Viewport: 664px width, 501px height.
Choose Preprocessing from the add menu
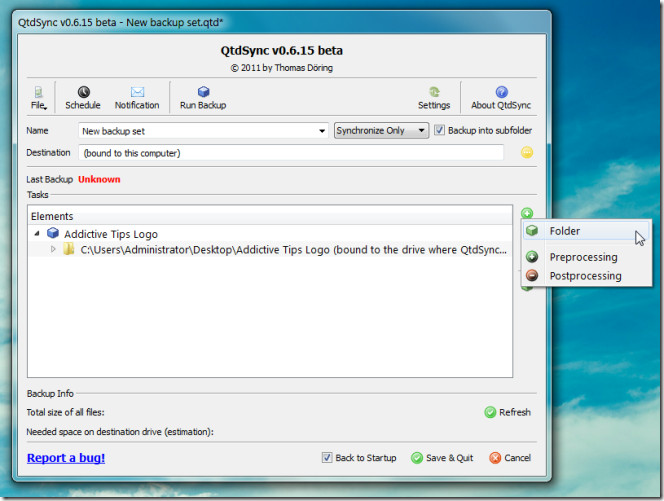click(587, 257)
